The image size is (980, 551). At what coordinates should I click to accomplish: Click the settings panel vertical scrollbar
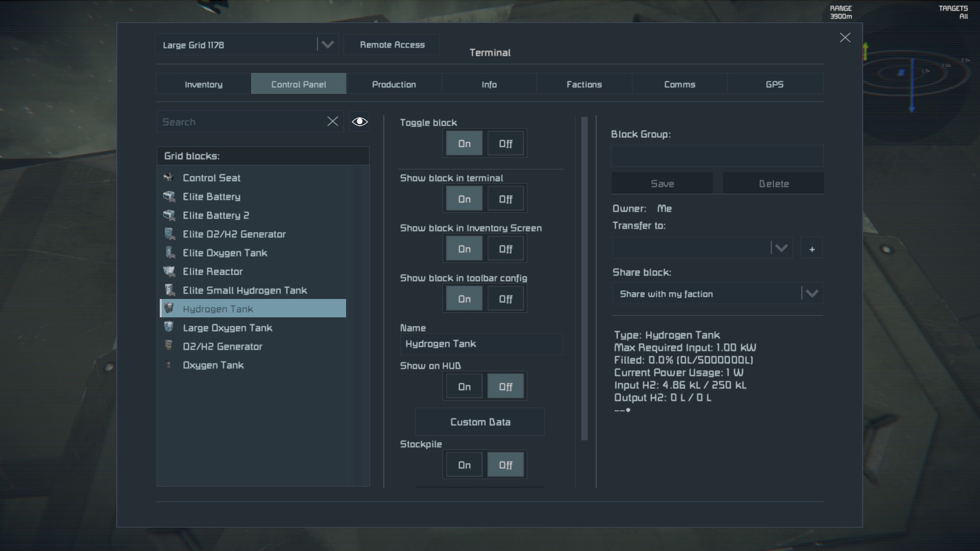(584, 278)
